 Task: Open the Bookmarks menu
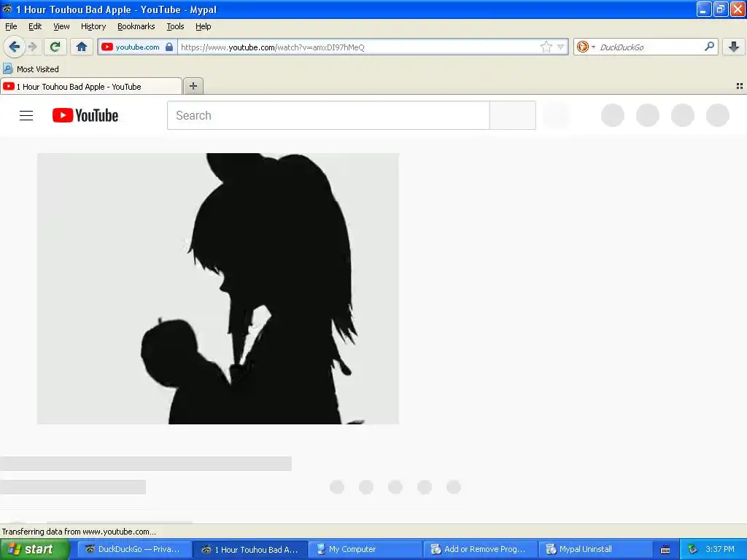[x=136, y=26]
